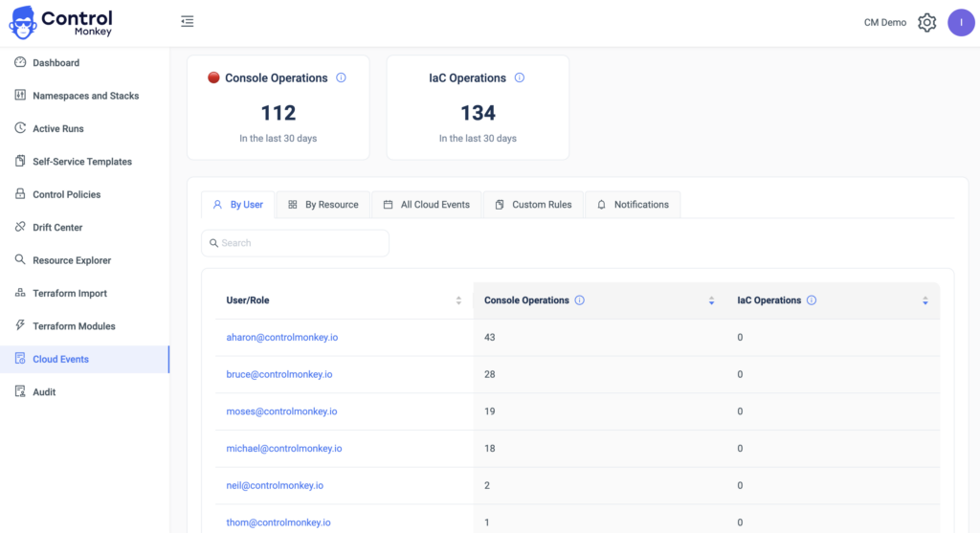This screenshot has width=980, height=533.
Task: Open bruce@controlmonkey.io user link
Action: (279, 374)
